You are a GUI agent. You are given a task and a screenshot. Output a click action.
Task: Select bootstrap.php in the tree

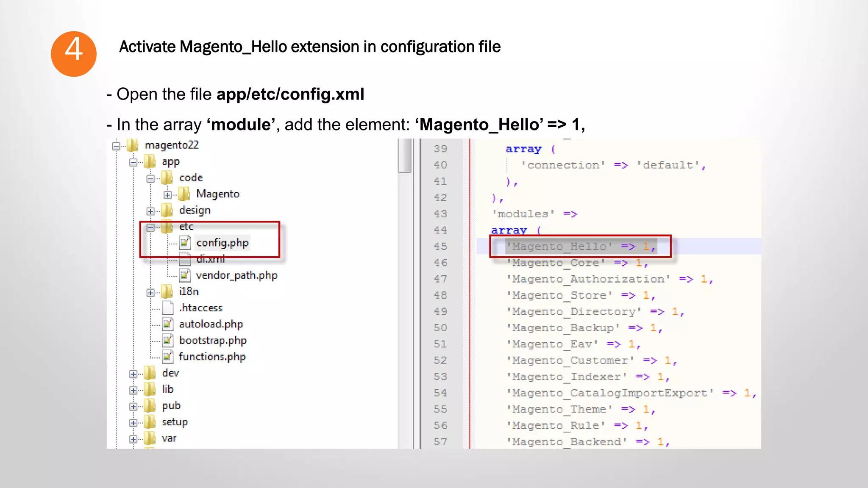coord(212,341)
